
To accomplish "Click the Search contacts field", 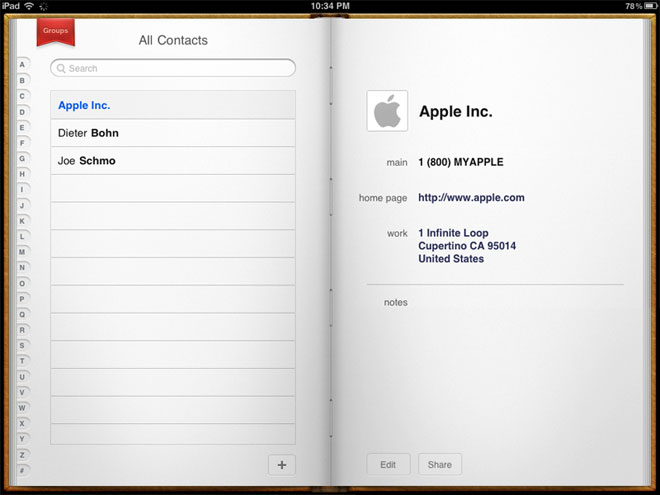I will pos(173,68).
